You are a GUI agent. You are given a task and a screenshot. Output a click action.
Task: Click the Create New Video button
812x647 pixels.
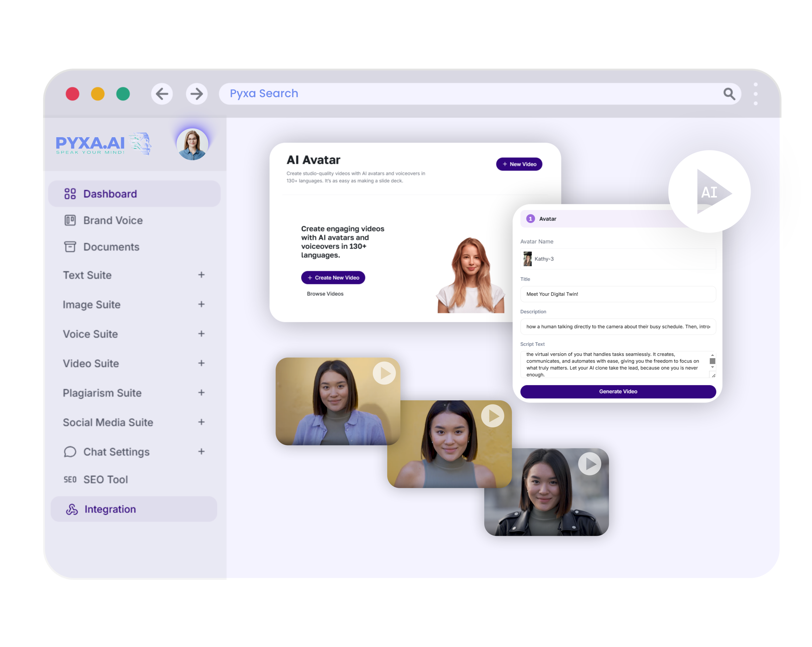[334, 277]
